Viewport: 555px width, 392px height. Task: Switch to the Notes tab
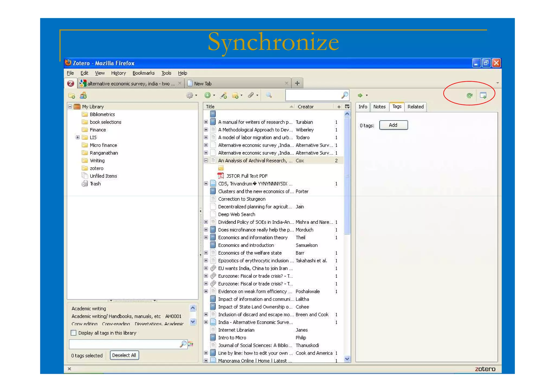(379, 107)
